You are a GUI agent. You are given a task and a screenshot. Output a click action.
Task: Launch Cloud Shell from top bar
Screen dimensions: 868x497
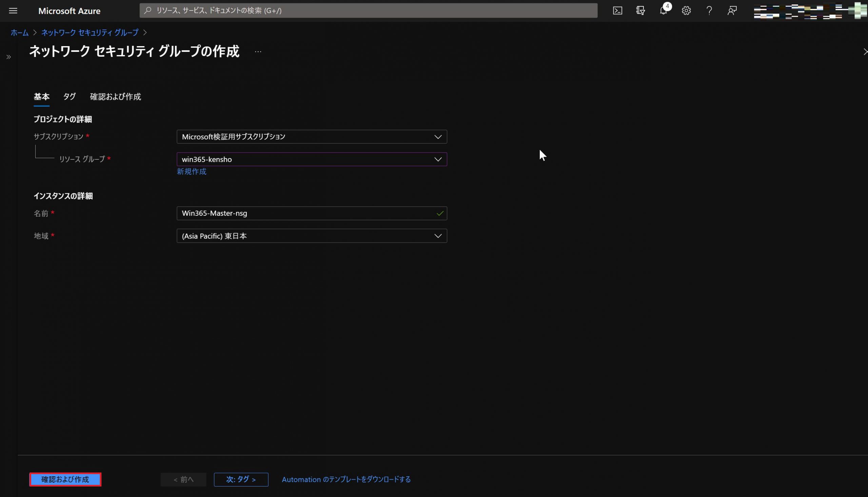[617, 11]
